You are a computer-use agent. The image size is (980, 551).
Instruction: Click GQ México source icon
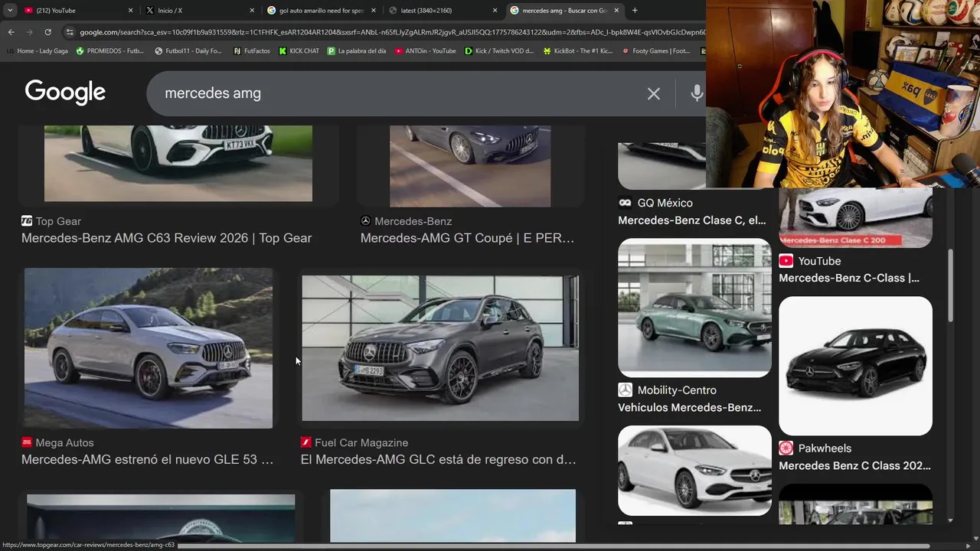point(625,203)
